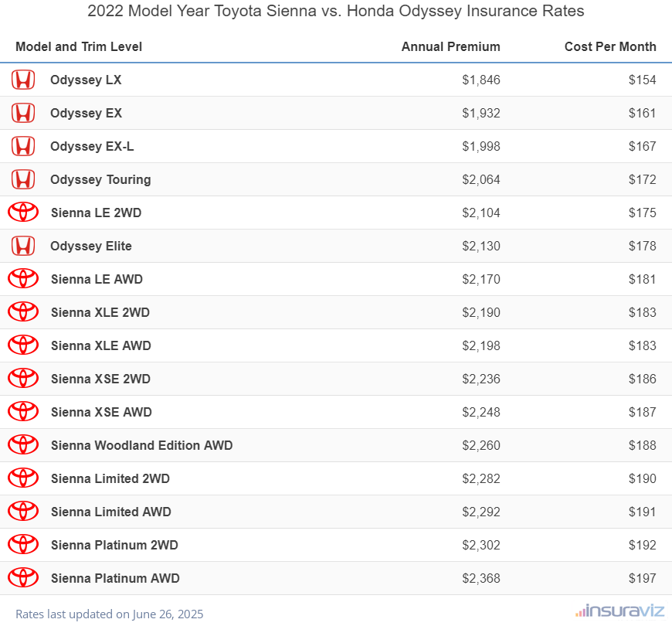The width and height of the screenshot is (672, 626).
Task: Select the Odyssey LX row label
Action: point(86,80)
